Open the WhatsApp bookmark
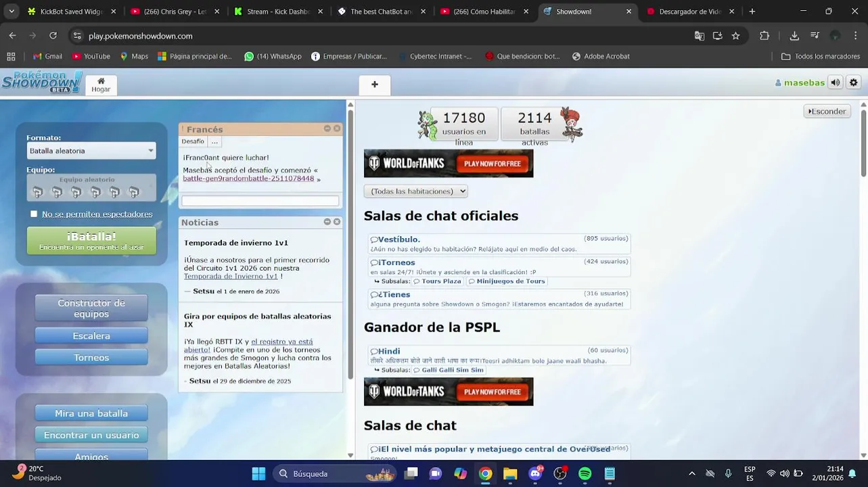 click(x=273, y=56)
